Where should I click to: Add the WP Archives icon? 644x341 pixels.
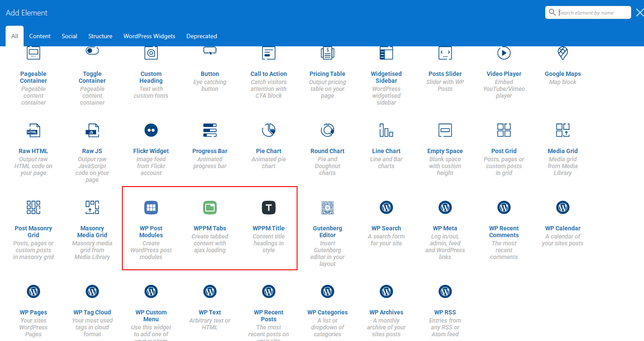point(386,292)
